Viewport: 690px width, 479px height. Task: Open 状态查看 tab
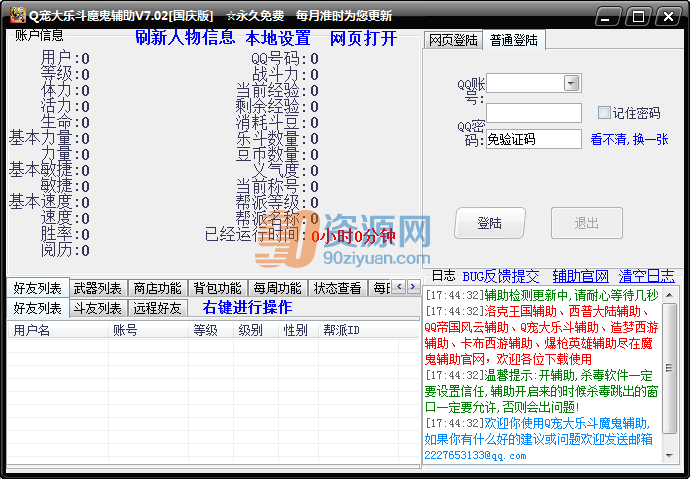tap(338, 289)
